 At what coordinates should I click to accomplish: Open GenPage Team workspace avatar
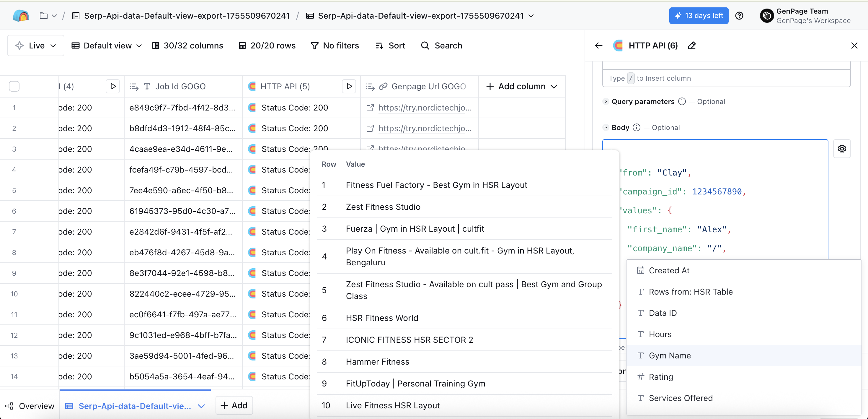pyautogui.click(x=766, y=16)
